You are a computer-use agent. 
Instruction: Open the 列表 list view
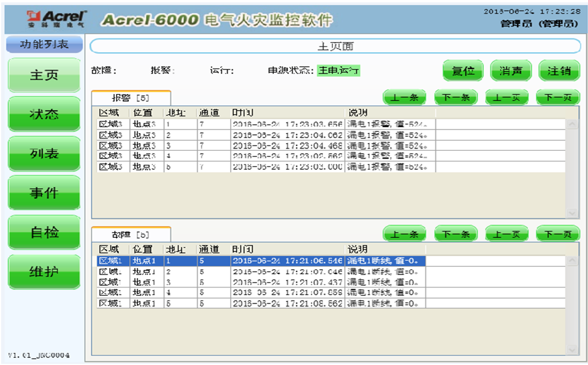[44, 154]
